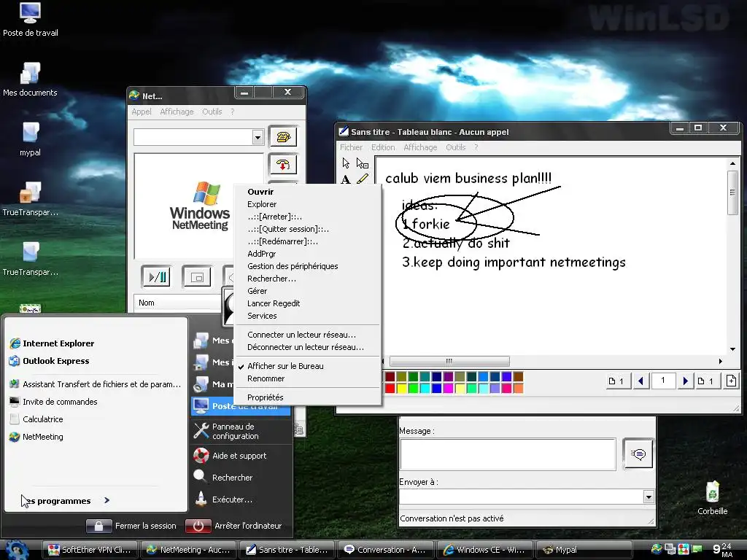The height and width of the screenshot is (560, 747).
Task: Open the NetMeeting address combo box dropdown
Action: pyautogui.click(x=258, y=138)
